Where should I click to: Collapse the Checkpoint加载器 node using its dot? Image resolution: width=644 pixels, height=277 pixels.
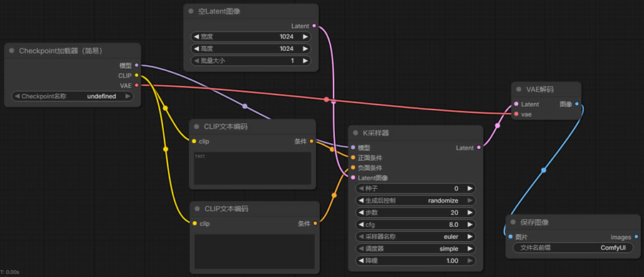tap(11, 51)
